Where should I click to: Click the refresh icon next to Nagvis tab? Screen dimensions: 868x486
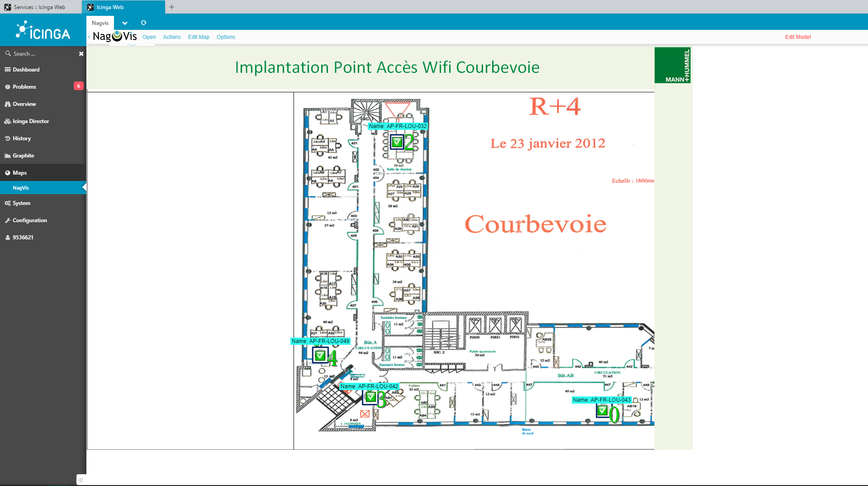(x=144, y=23)
